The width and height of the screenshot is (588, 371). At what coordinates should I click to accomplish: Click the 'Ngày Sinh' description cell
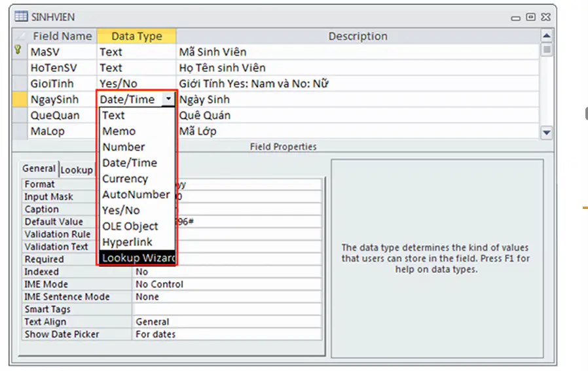click(x=358, y=99)
